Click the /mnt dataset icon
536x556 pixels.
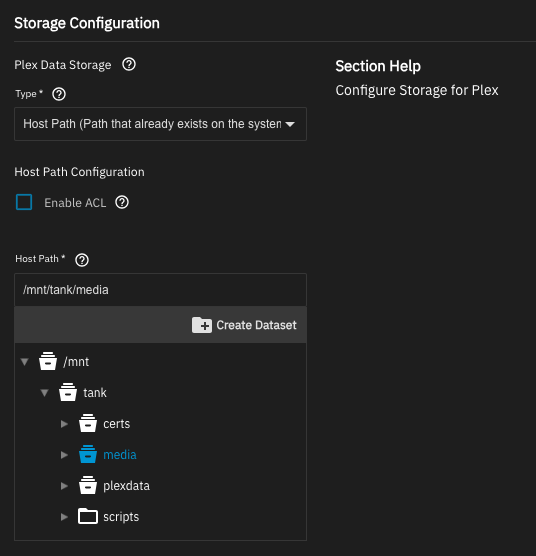click(48, 361)
